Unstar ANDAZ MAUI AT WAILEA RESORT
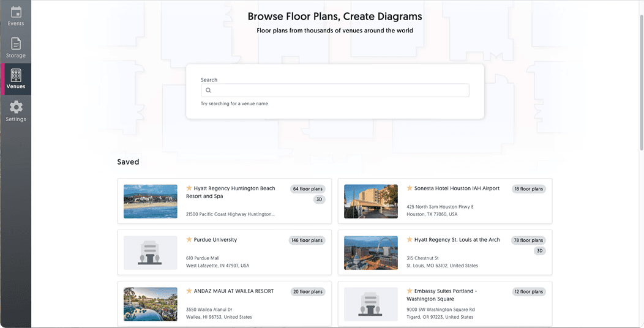The image size is (644, 328). [x=189, y=291]
